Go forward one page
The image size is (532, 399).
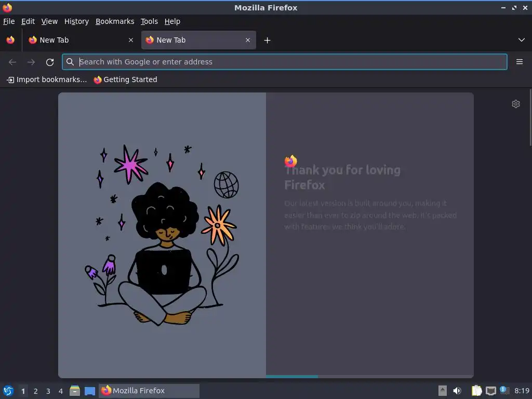pos(31,62)
